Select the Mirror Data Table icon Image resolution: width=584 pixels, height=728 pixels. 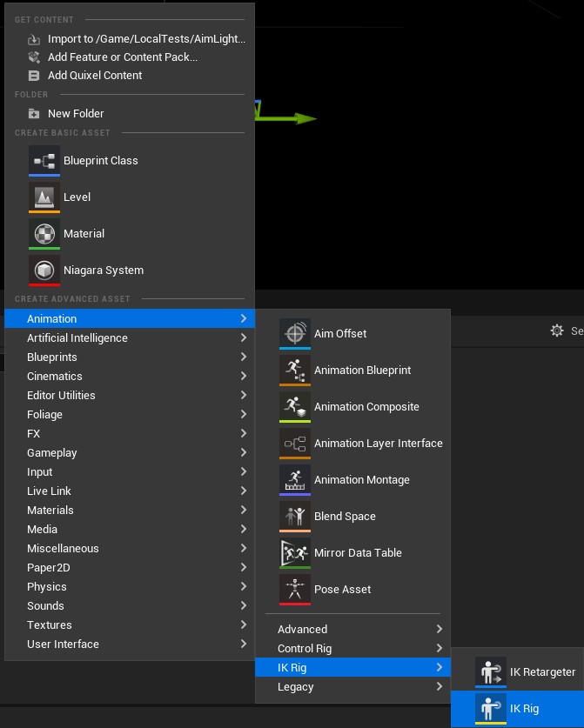(x=294, y=552)
